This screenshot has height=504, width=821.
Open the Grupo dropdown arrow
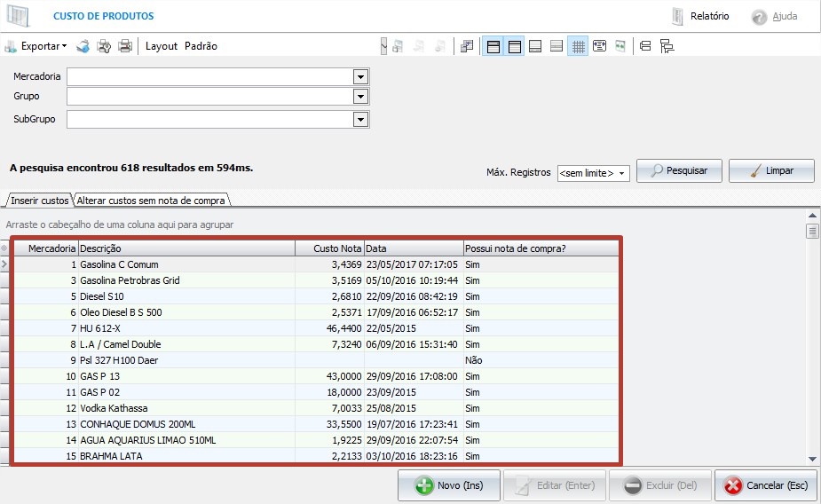tap(360, 97)
